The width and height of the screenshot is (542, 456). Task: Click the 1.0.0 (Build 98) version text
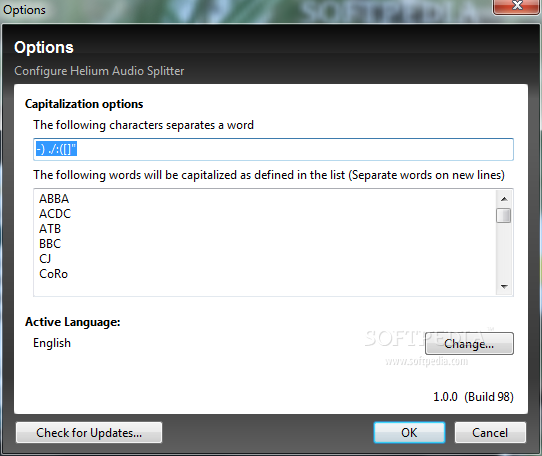pos(473,397)
